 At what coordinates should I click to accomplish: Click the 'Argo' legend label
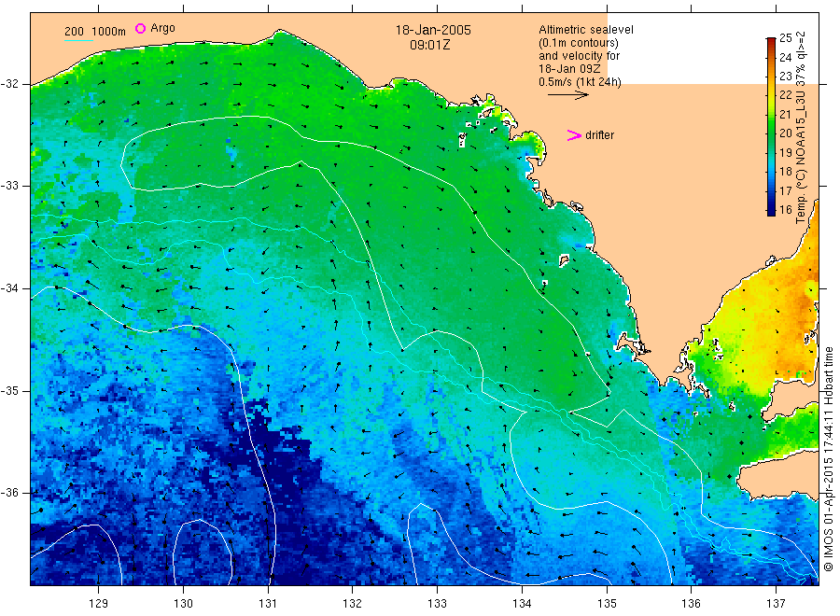tap(162, 28)
